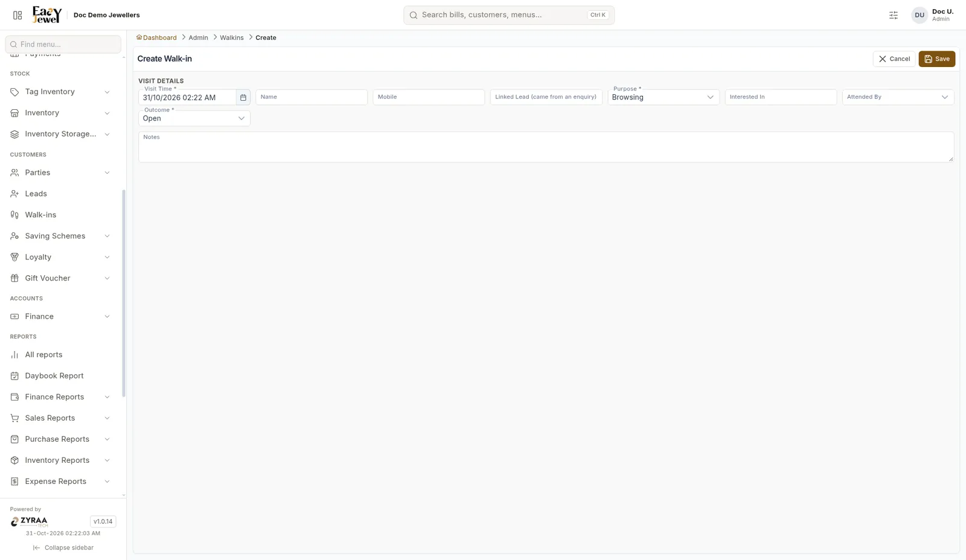Click the DU user avatar
Image resolution: width=966 pixels, height=560 pixels.
click(x=920, y=15)
